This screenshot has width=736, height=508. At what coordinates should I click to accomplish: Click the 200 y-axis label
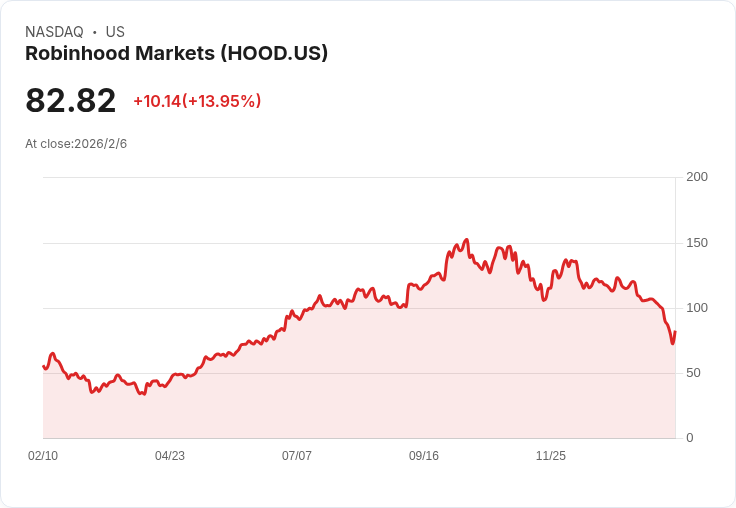(697, 177)
